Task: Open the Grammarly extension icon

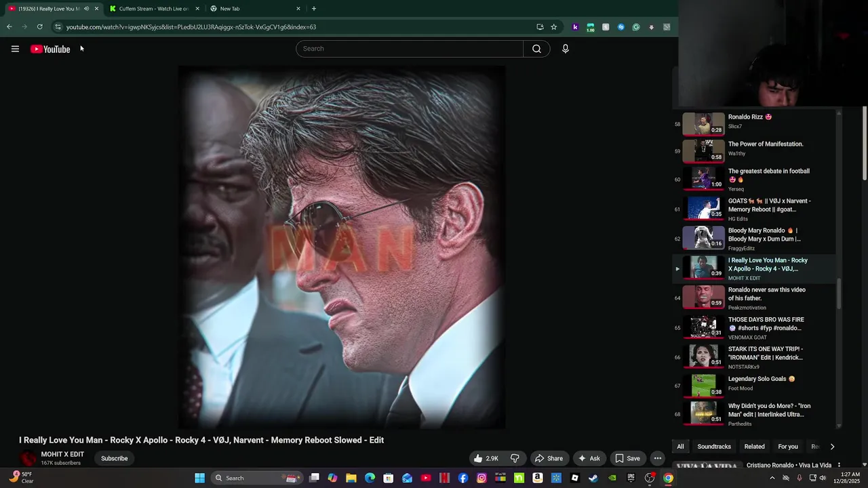Action: pos(635,27)
